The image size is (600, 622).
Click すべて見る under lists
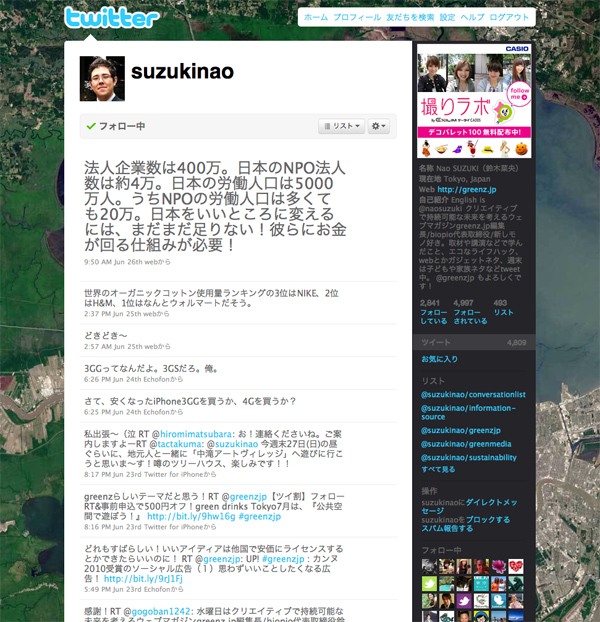(x=438, y=469)
